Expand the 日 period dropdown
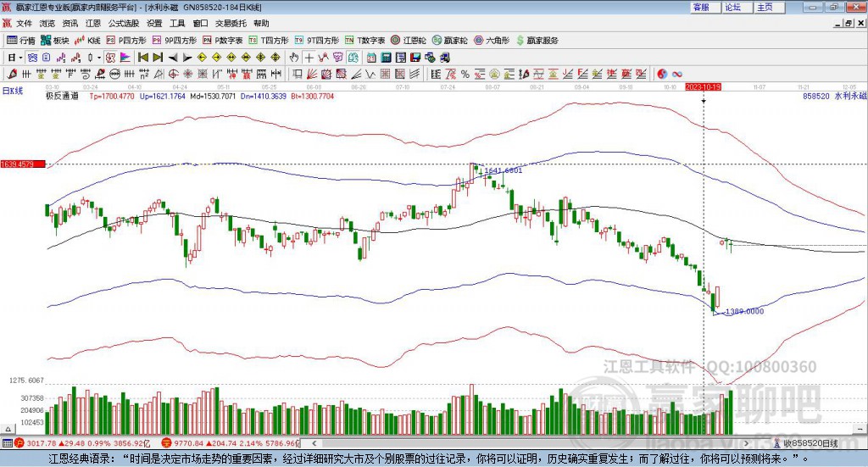This screenshot has width=868, height=467. click(x=20, y=58)
